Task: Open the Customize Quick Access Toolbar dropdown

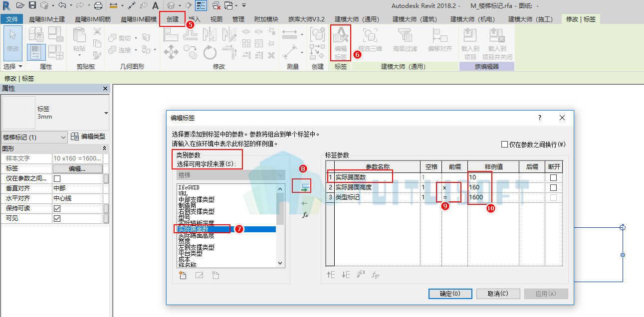Action: click(x=244, y=5)
